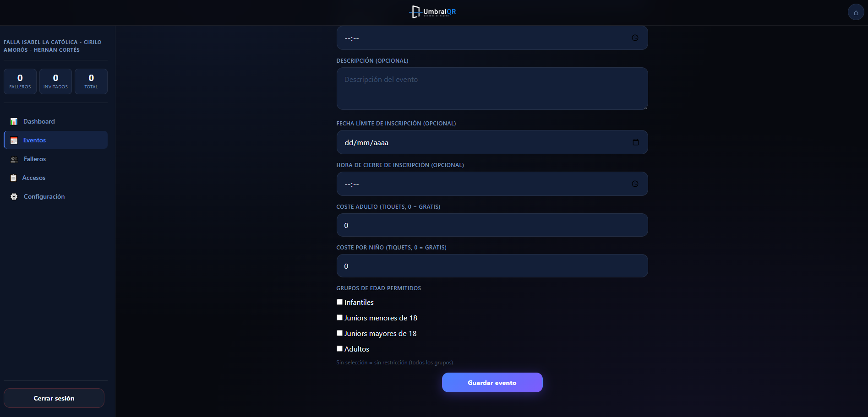
Task: Click the Coste adulto number field
Action: [492, 225]
